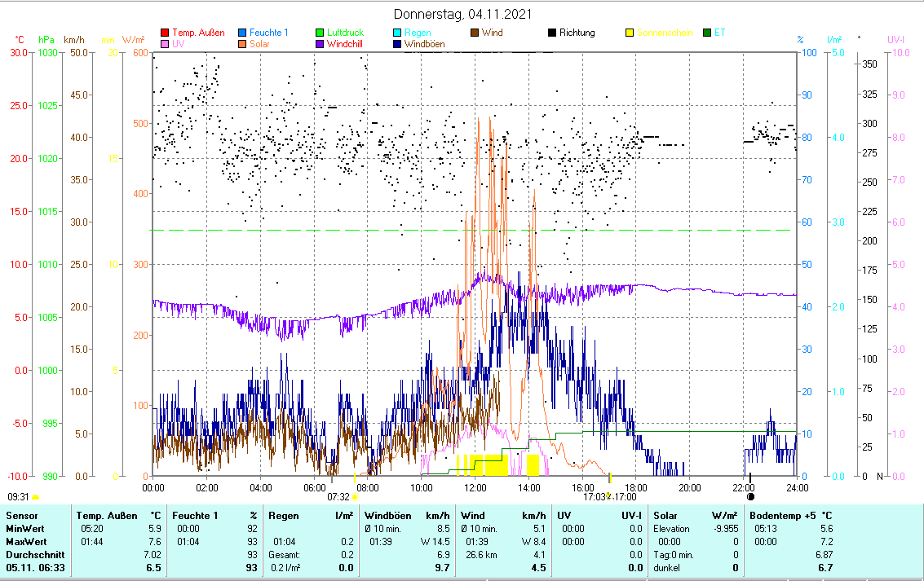
Task: Click the gust maximum "W 14.5"
Action: point(435,542)
